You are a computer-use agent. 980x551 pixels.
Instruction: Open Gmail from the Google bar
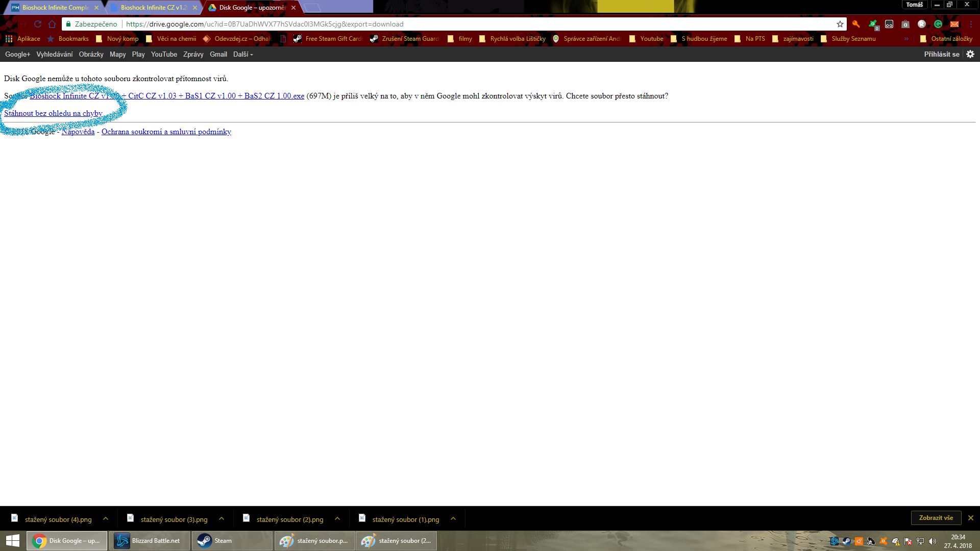218,54
